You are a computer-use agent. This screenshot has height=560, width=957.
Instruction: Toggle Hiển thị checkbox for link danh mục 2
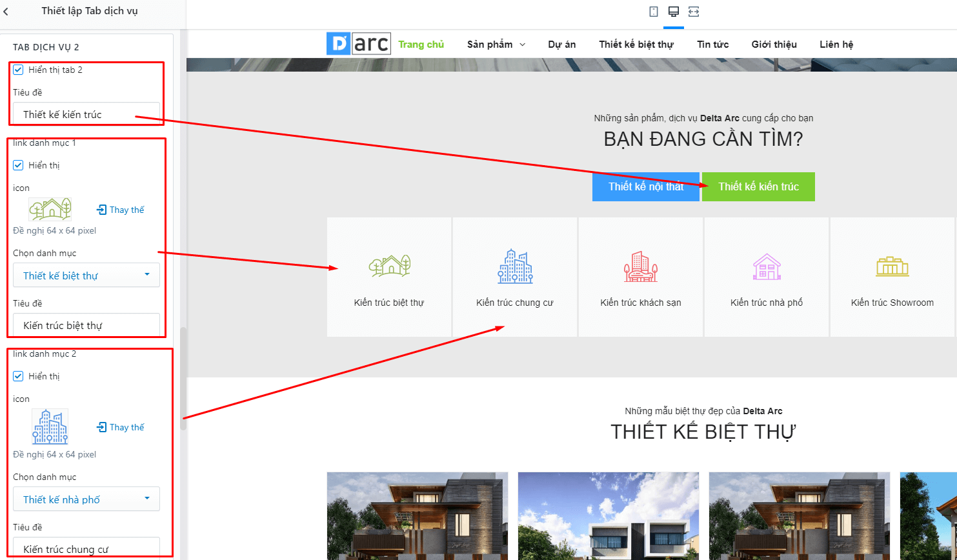click(18, 376)
